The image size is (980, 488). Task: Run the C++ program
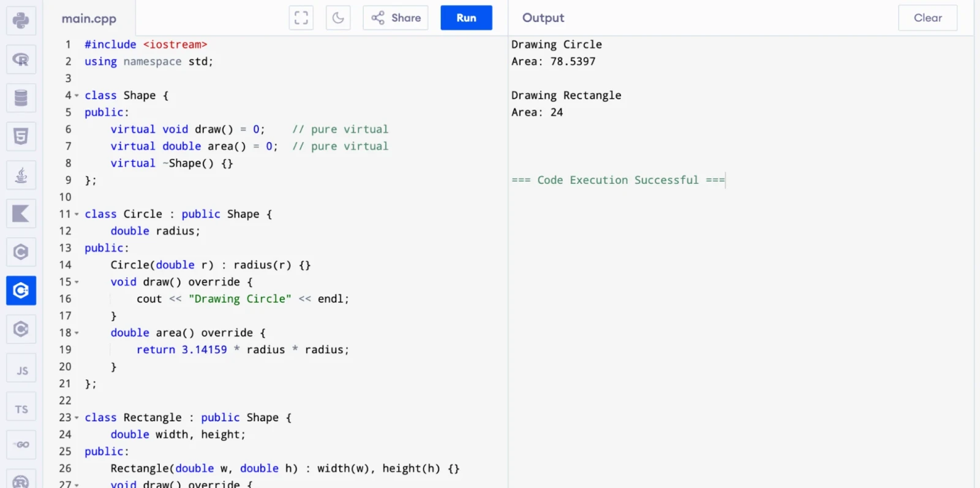pyautogui.click(x=466, y=18)
